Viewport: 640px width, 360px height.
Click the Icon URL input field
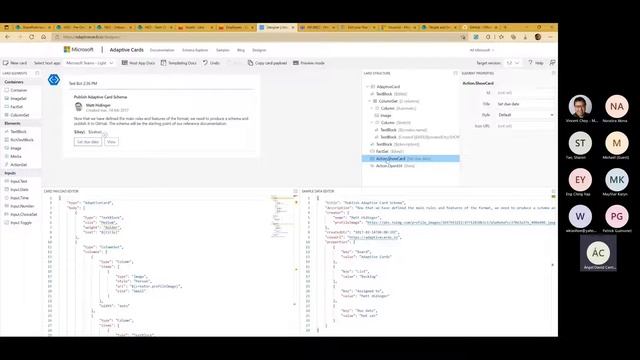(x=525, y=126)
